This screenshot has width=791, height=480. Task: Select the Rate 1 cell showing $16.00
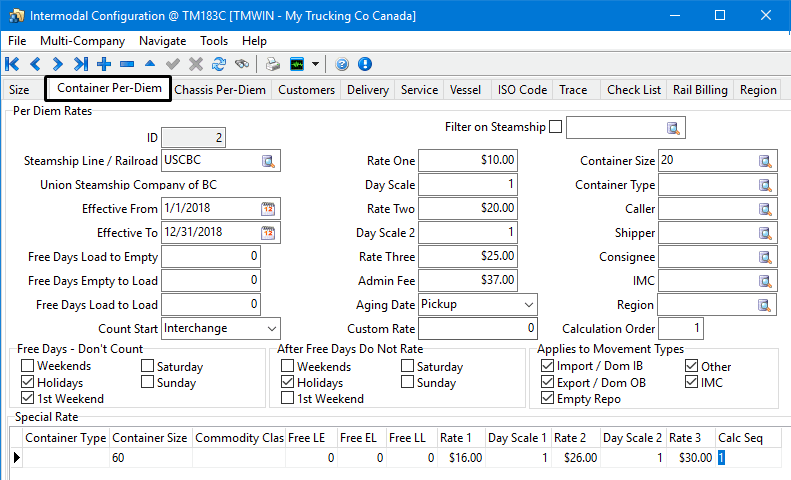(x=462, y=457)
